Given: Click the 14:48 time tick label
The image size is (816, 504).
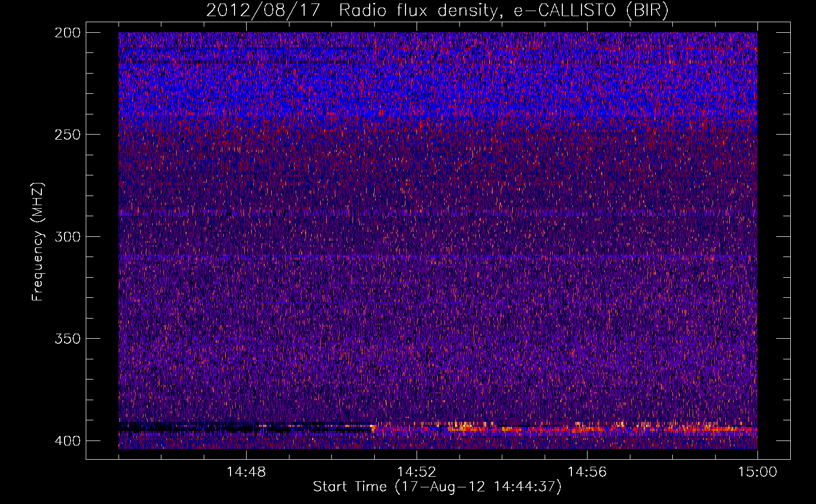Looking at the screenshot, I should 246,472.
